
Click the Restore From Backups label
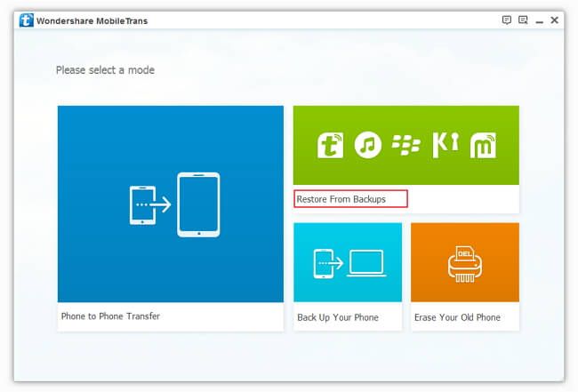[341, 199]
